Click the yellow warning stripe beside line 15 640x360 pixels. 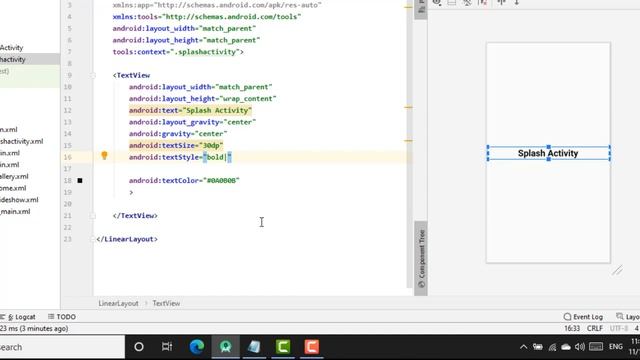point(408,141)
